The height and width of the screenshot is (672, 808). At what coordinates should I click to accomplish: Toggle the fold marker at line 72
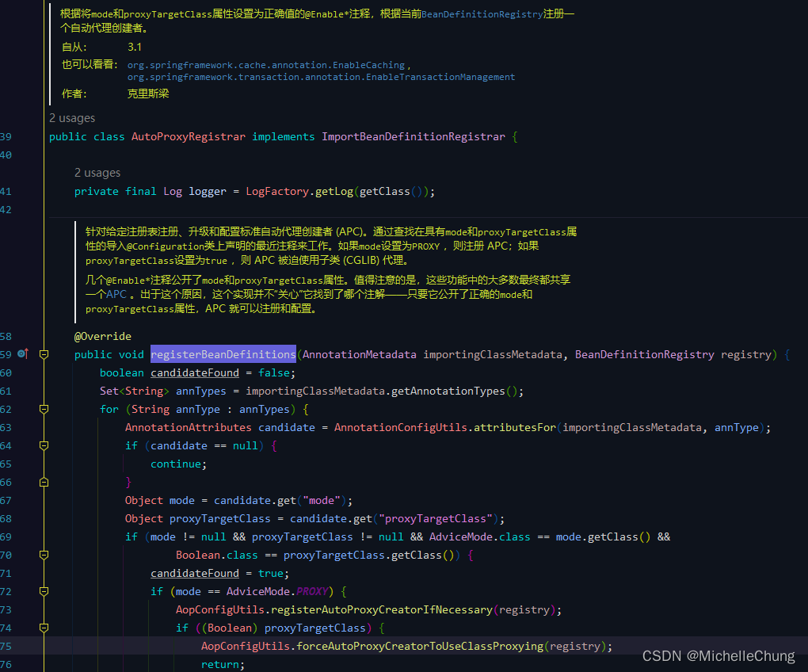(44, 591)
